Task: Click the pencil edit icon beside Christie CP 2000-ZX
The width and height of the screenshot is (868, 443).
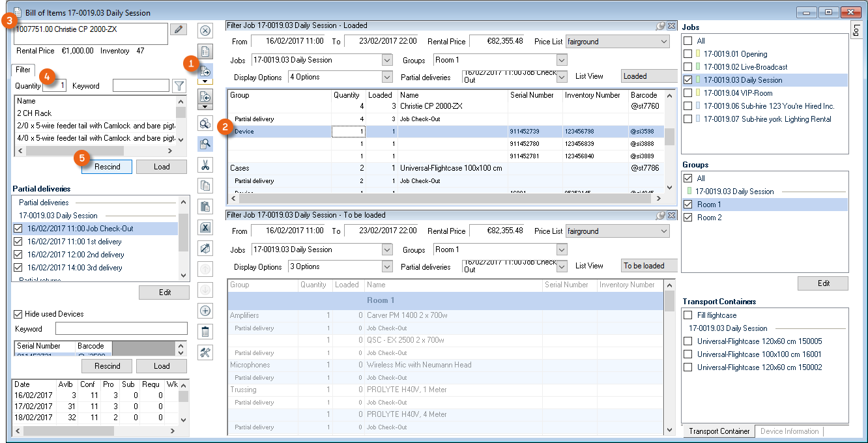Action: pos(178,29)
